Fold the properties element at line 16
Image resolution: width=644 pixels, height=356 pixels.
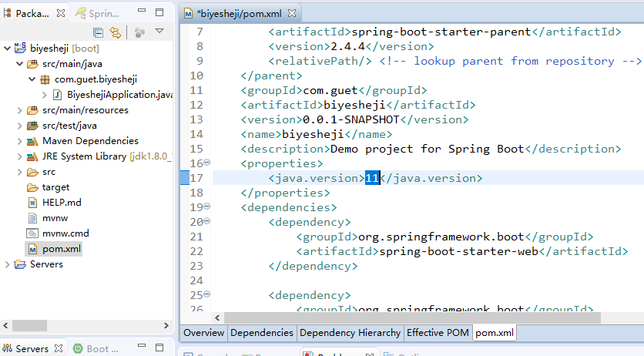pos(207,163)
